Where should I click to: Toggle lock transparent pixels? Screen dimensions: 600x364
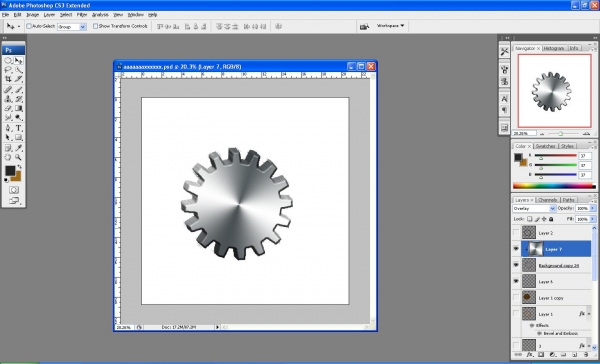[x=530, y=219]
